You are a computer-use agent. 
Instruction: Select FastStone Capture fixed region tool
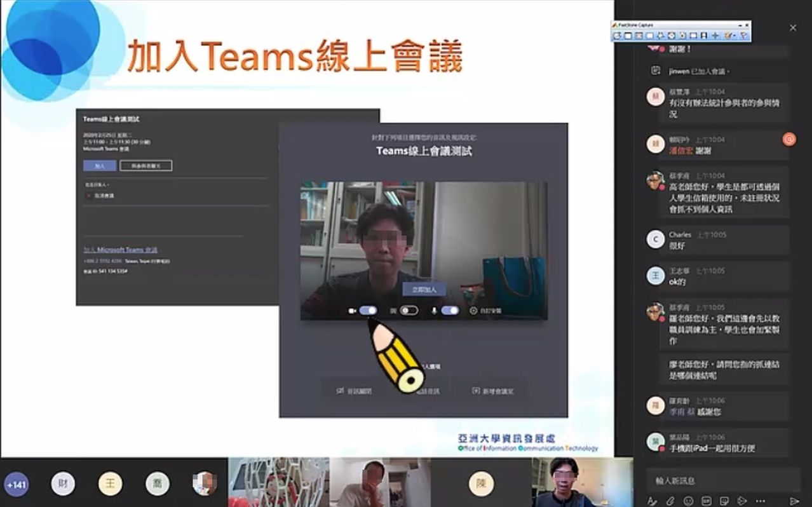tap(693, 36)
